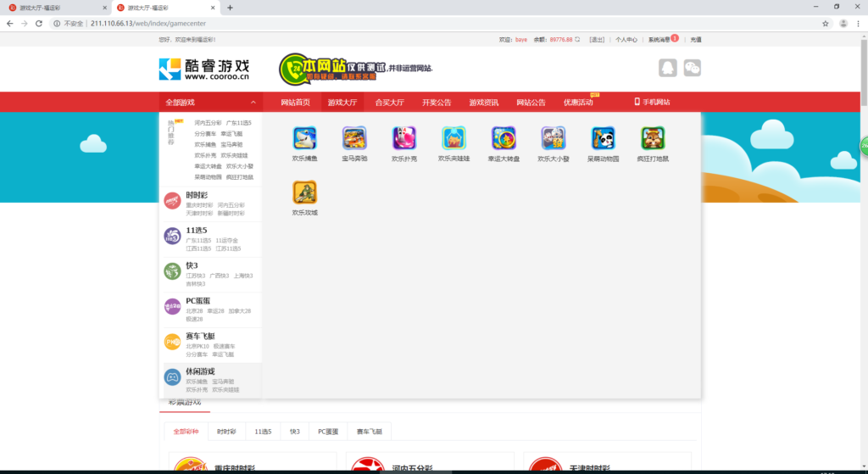Click the 手机网站 mobile site link
Screen dimensions: 868x474
click(x=652, y=103)
